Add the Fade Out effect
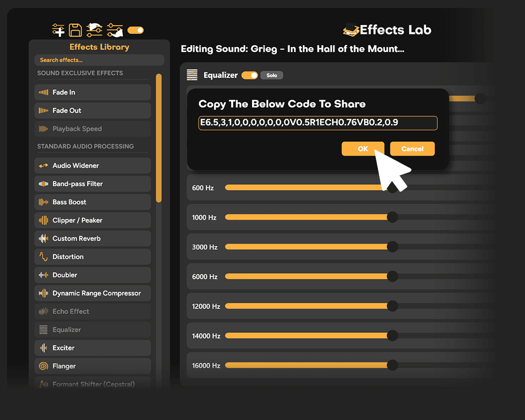Image resolution: width=525 pixels, height=420 pixels. (x=92, y=111)
